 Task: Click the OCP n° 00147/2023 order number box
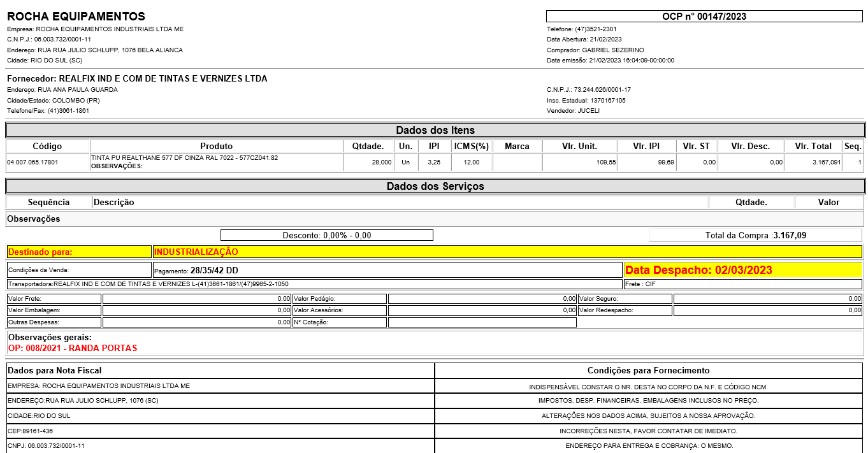coord(704,17)
